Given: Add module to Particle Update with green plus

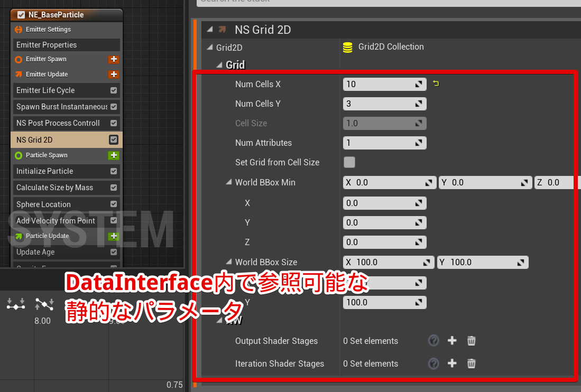Looking at the screenshot, I should pyautogui.click(x=114, y=236).
